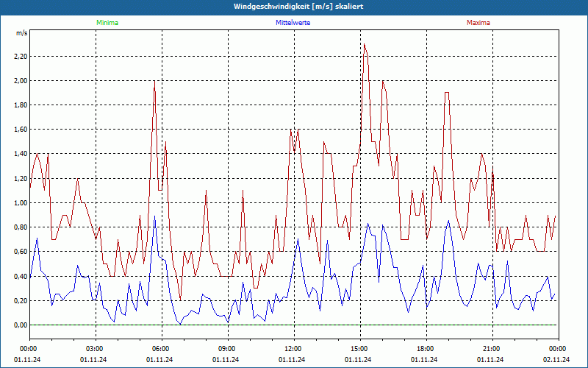Click the 03:00 time label
The width and height of the screenshot is (588, 368).
tap(96, 348)
